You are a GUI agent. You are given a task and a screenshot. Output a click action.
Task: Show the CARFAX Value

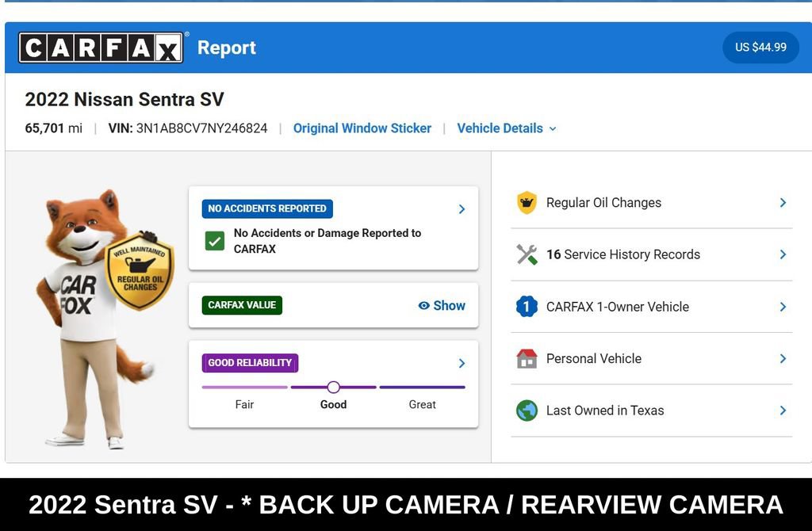(442, 305)
